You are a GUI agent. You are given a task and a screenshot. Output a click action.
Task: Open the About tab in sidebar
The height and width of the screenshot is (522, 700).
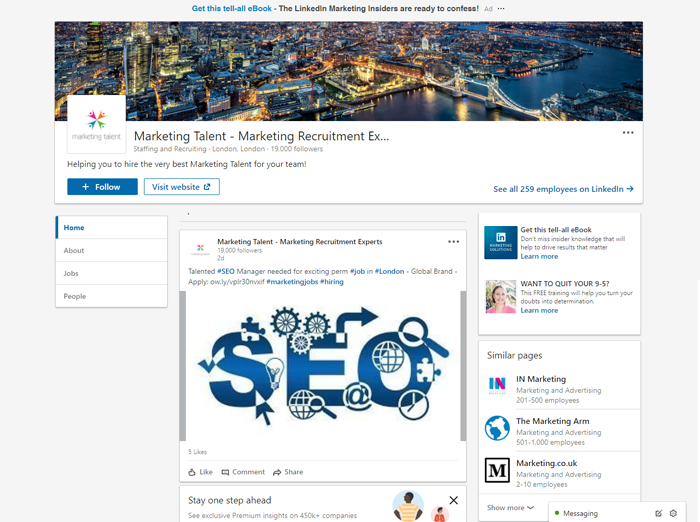click(x=112, y=250)
